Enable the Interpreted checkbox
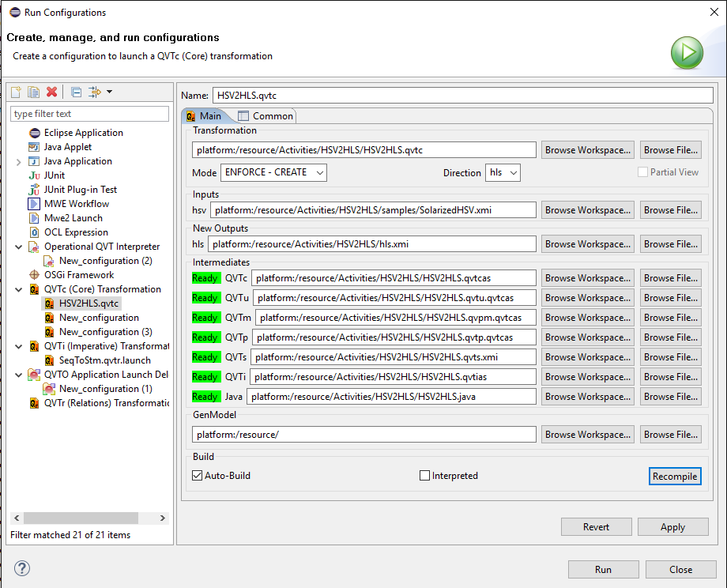Image resolution: width=727 pixels, height=588 pixels. coord(424,475)
